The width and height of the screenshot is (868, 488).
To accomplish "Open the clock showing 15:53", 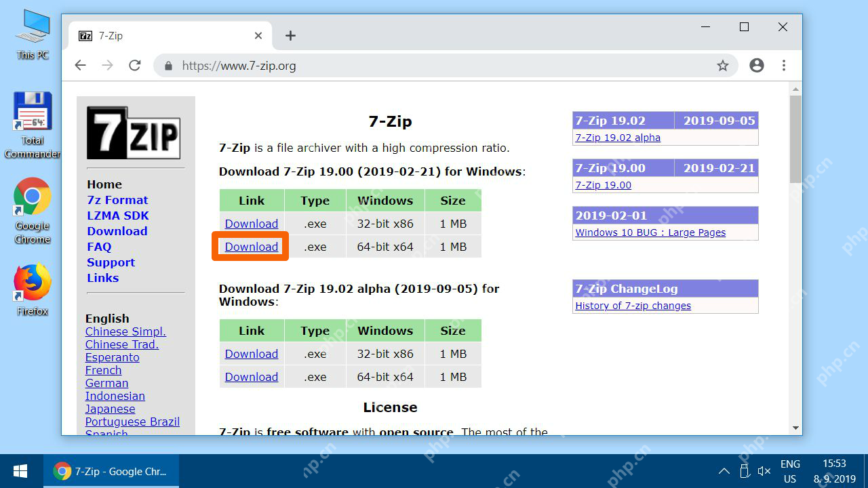I will [x=835, y=471].
